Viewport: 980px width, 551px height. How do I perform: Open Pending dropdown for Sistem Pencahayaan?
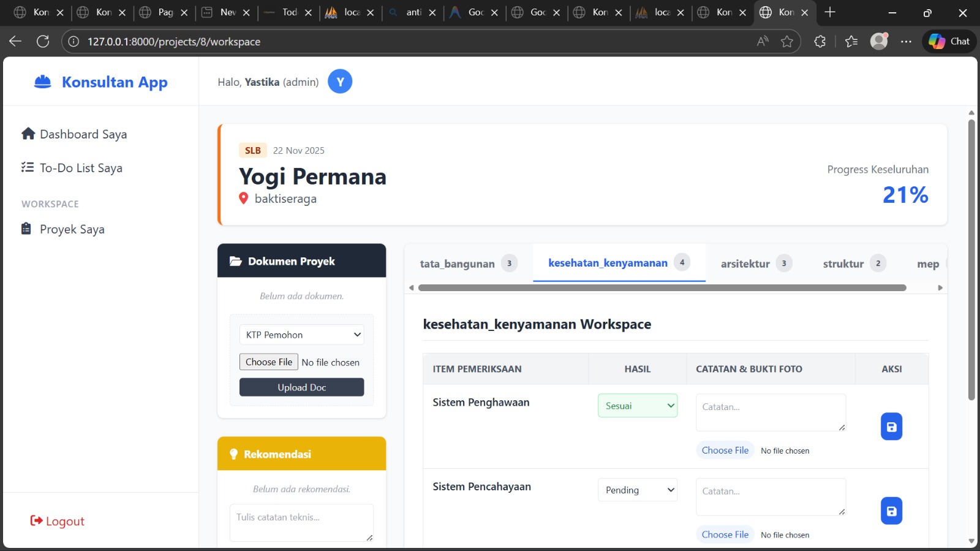(638, 490)
